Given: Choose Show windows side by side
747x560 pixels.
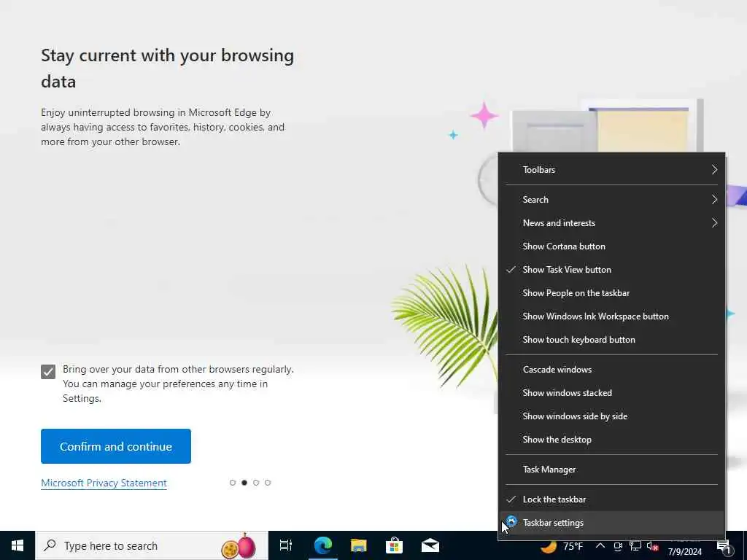Looking at the screenshot, I should pos(612,416).
